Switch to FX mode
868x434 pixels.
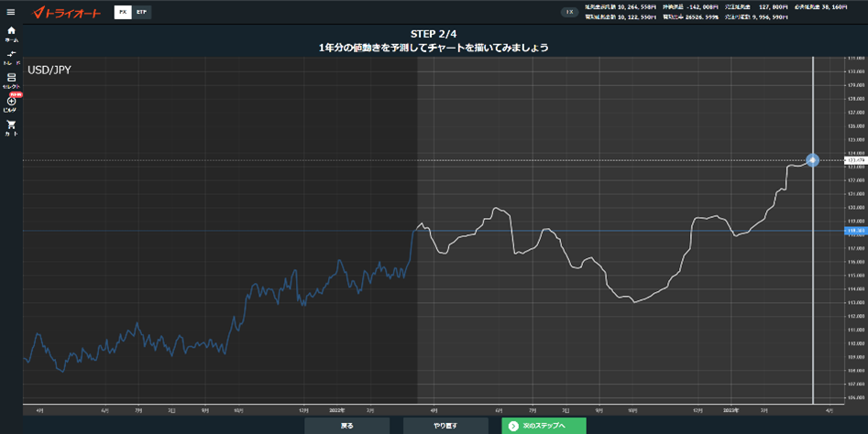point(123,12)
